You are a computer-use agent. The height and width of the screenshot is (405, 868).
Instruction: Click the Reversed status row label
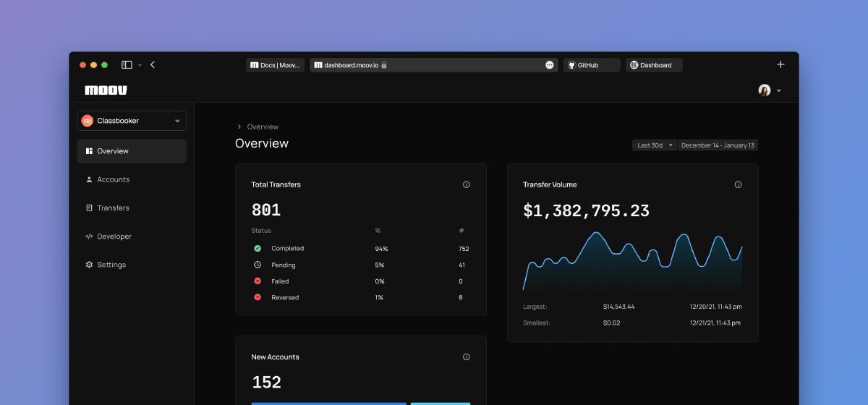click(x=285, y=297)
